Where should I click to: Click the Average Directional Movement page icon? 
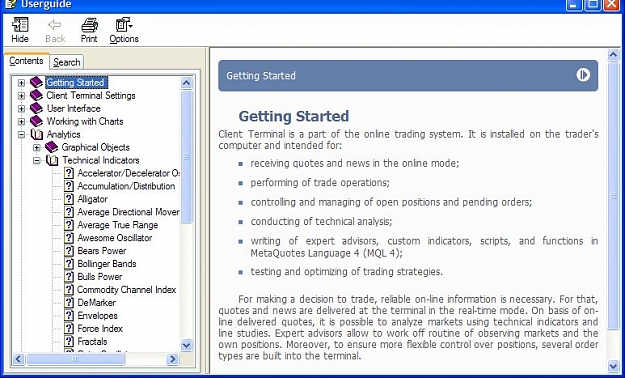point(69,212)
